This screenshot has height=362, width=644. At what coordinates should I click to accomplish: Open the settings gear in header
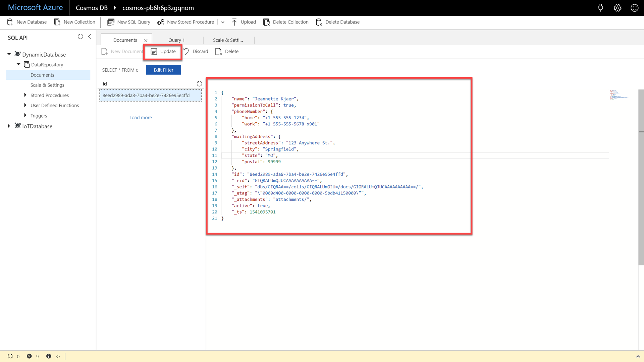coord(618,8)
